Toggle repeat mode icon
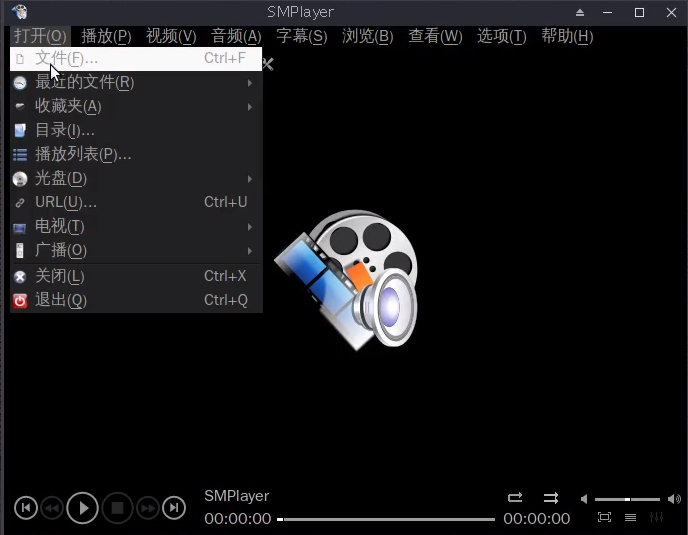 [x=515, y=497]
